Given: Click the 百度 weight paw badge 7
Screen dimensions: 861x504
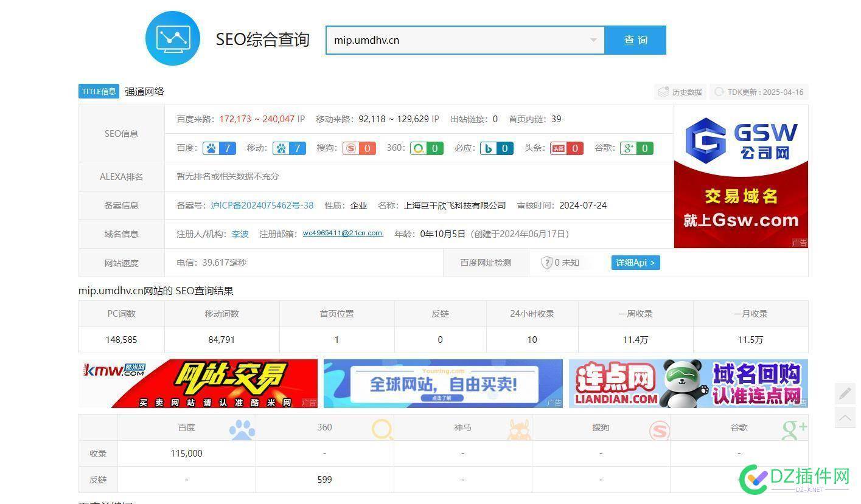Looking at the screenshot, I should pyautogui.click(x=219, y=148).
